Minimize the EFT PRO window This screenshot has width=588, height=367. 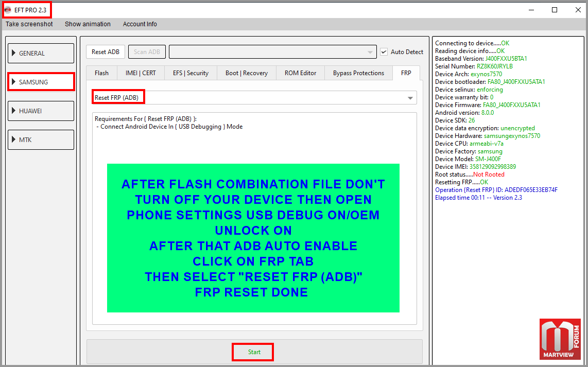(x=531, y=10)
